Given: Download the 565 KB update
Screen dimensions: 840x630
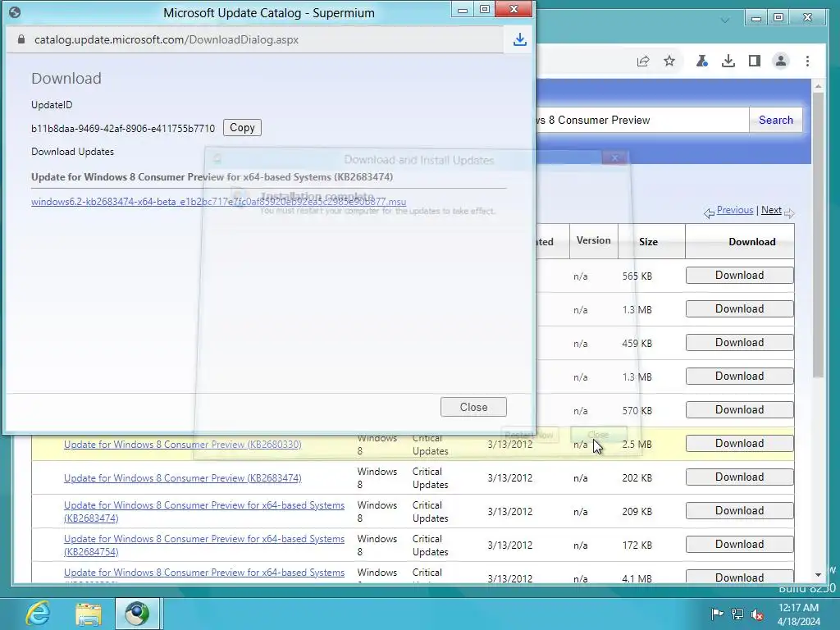Looking at the screenshot, I should point(740,276).
